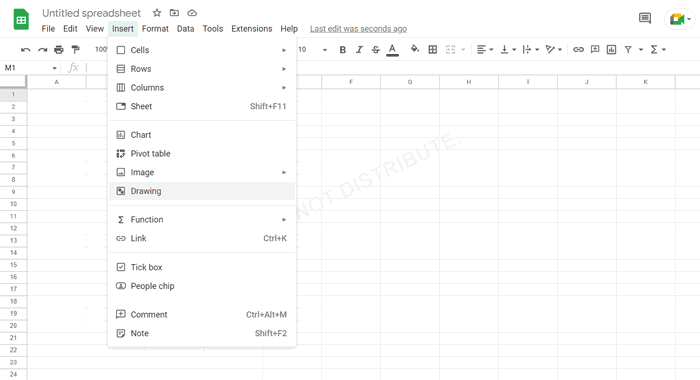Open the Help menu
This screenshot has height=380, width=700.
289,29
